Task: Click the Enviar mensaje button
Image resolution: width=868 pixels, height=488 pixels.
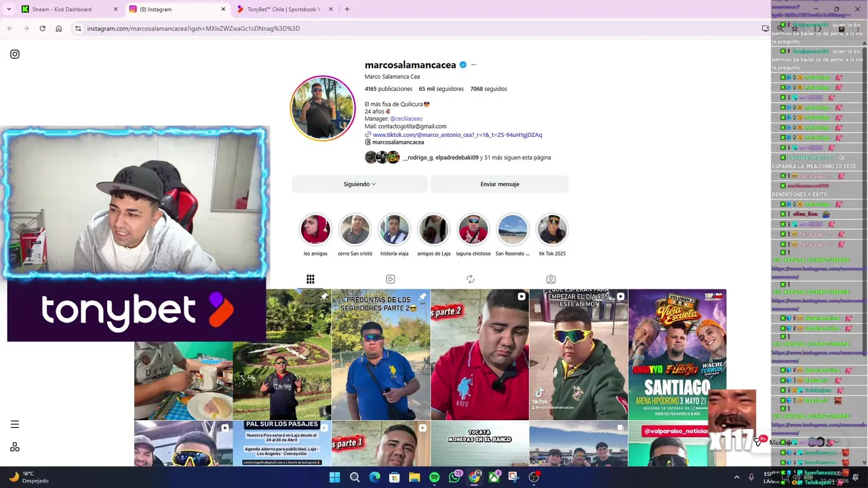Action: tap(500, 184)
